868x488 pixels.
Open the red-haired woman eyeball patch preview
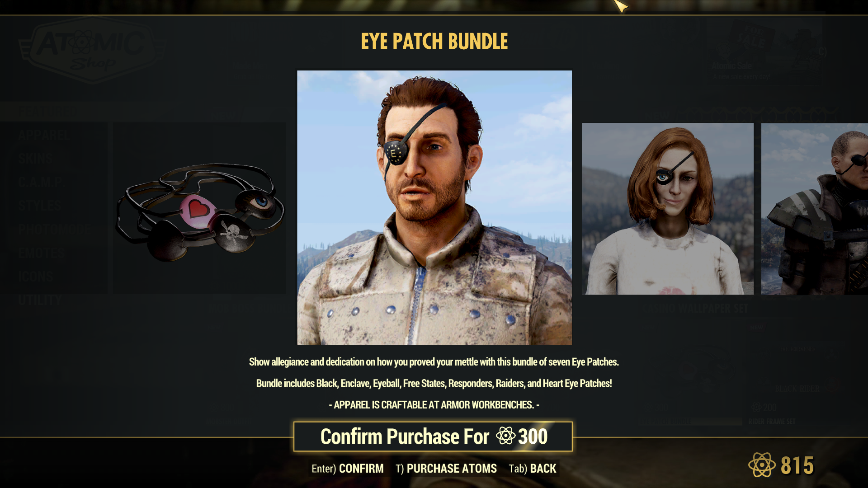tap(668, 209)
